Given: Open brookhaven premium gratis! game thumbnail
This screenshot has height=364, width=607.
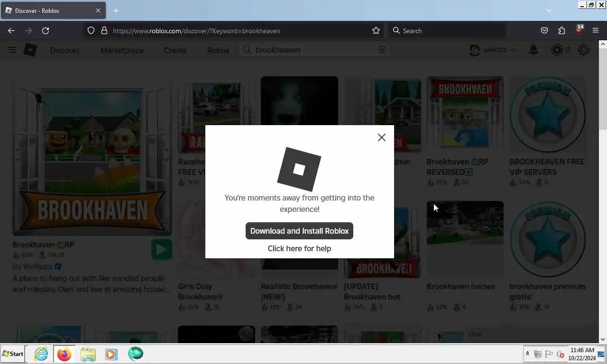Looking at the screenshot, I should click(548, 239).
